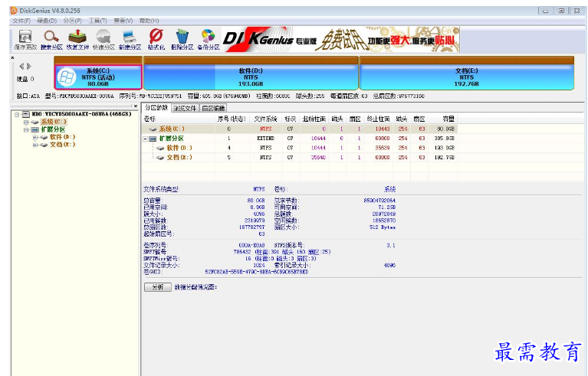The image size is (588, 376).
Task: Click the EXTEND file system cell
Action: (x=265, y=139)
